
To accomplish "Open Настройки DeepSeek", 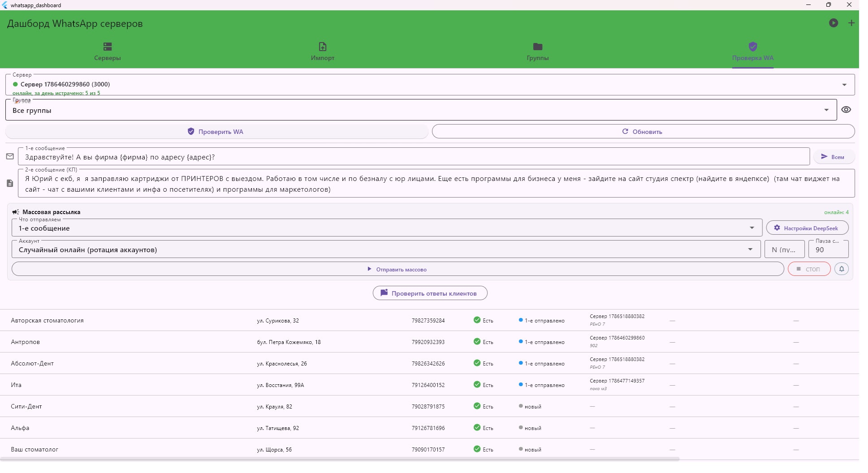I will (807, 228).
